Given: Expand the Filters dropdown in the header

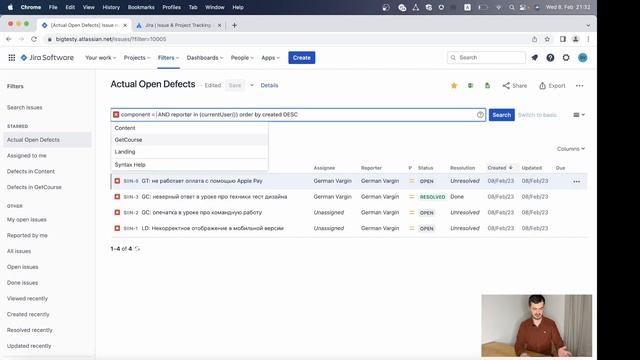Looking at the screenshot, I should [168, 58].
